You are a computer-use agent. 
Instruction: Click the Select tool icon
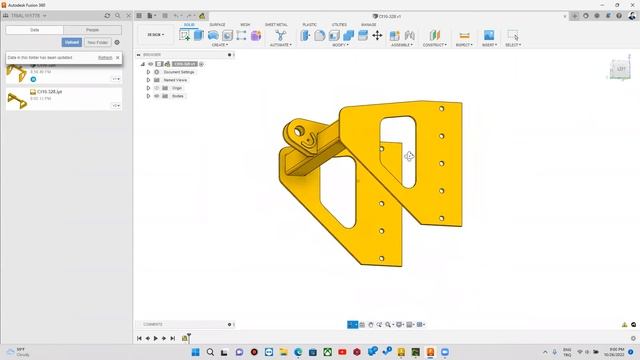[513, 36]
